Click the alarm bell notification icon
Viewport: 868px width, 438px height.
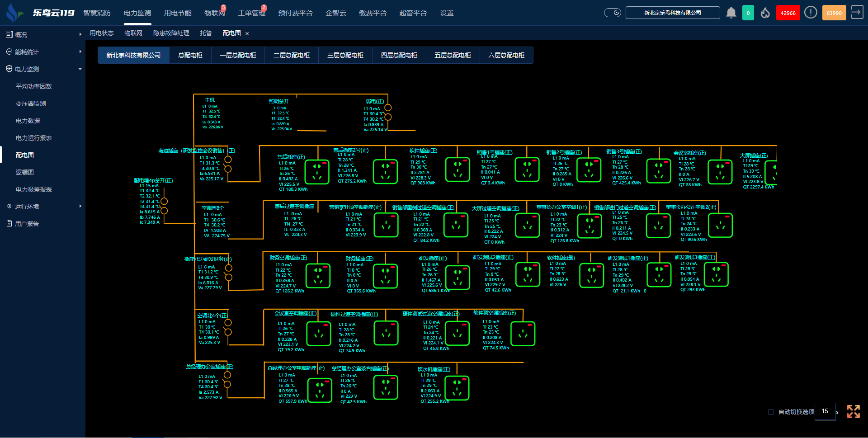pos(731,13)
